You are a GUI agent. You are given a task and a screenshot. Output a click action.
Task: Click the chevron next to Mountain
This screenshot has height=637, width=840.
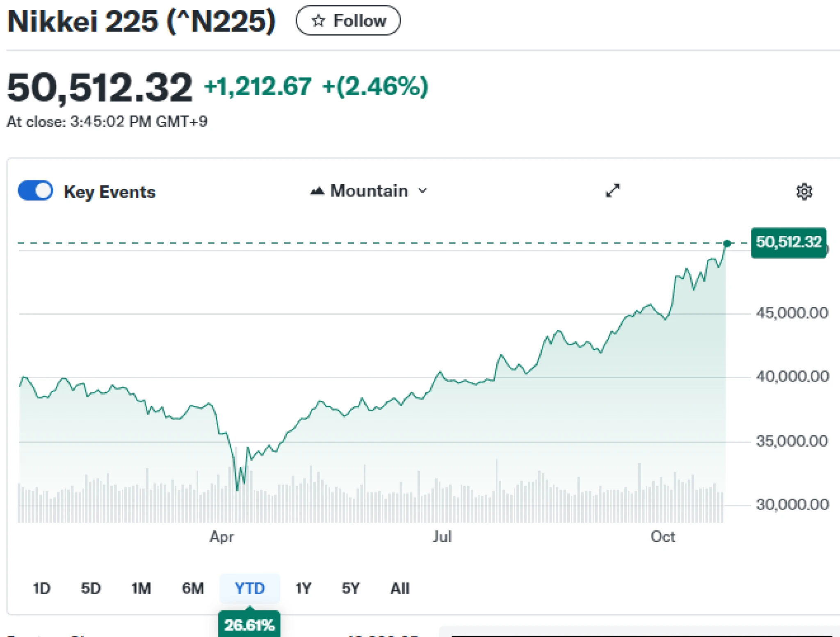(x=423, y=191)
